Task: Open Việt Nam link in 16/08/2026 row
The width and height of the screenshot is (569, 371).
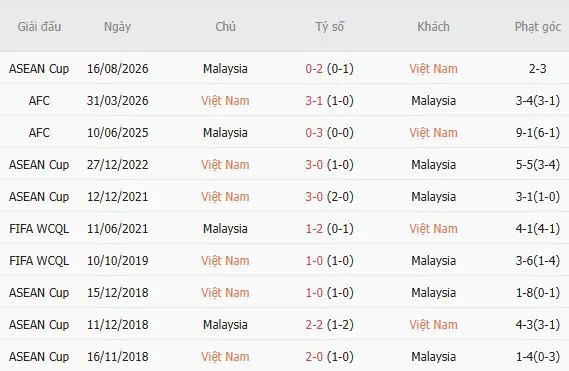Action: point(433,69)
